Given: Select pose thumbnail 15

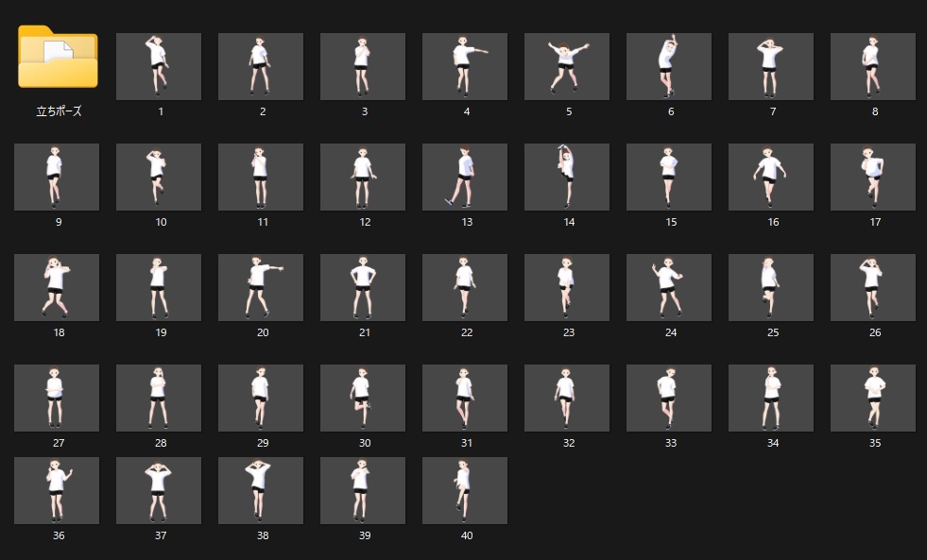Looking at the screenshot, I should (x=669, y=177).
